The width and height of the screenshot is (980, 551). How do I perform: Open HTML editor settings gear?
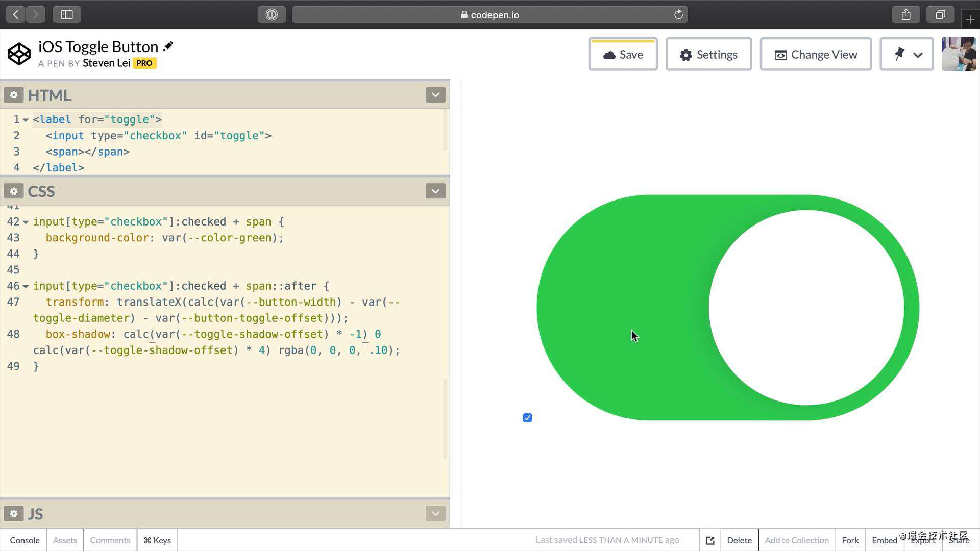pyautogui.click(x=14, y=95)
